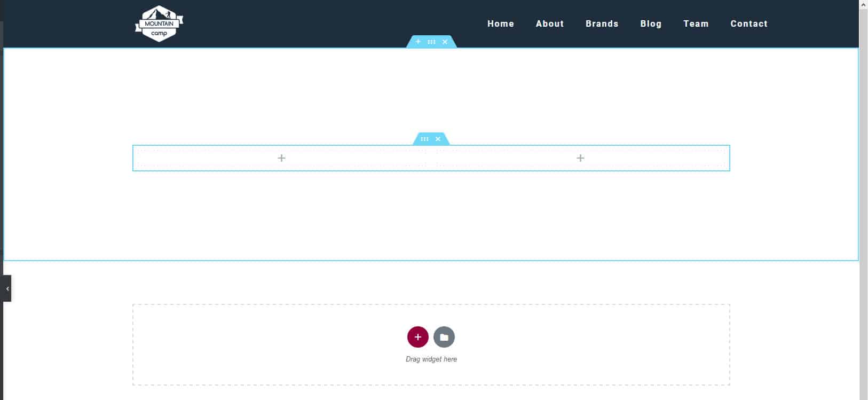Screen dimensions: 868x400
Task: Click the scrollbar up arrow
Action: (x=863, y=4)
